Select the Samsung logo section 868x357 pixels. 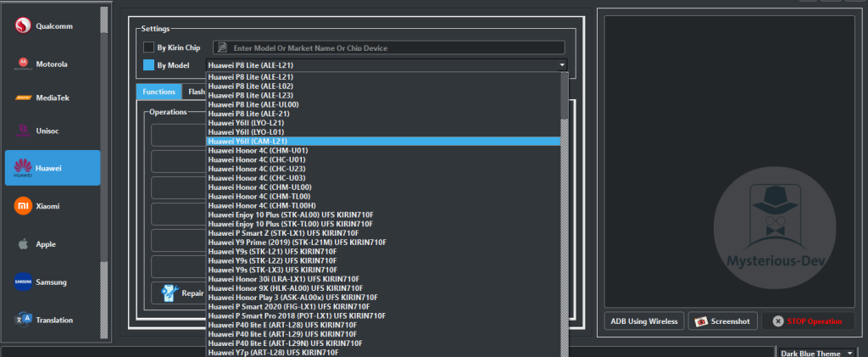coord(23,282)
